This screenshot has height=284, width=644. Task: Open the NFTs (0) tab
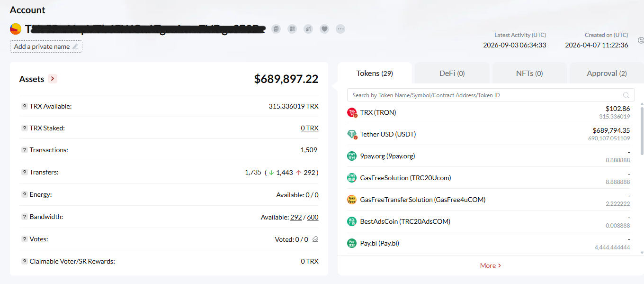(529, 73)
